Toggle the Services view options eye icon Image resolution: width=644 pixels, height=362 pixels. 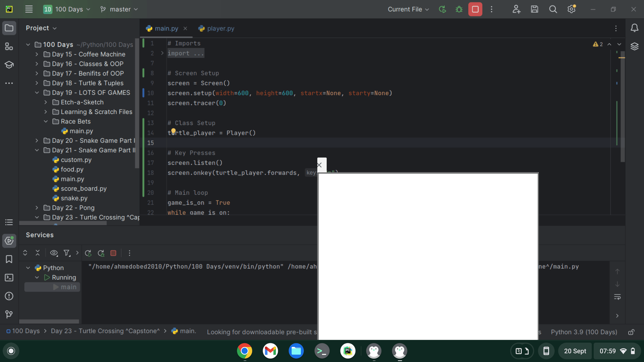coord(54,253)
